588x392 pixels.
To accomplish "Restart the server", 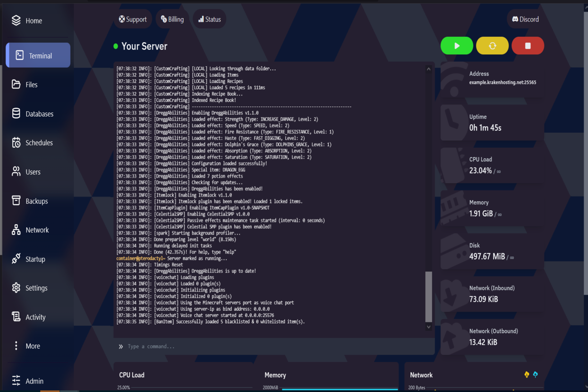I will (492, 46).
